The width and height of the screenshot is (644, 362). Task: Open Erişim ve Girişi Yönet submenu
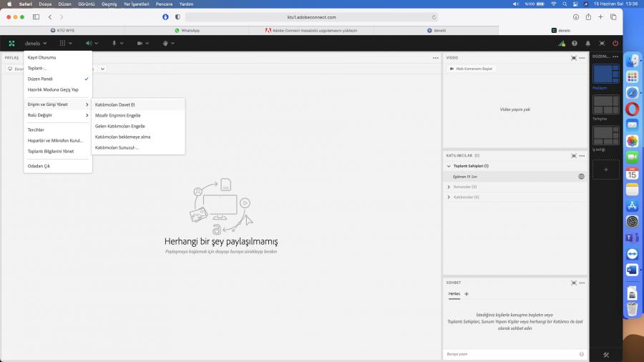pos(58,104)
